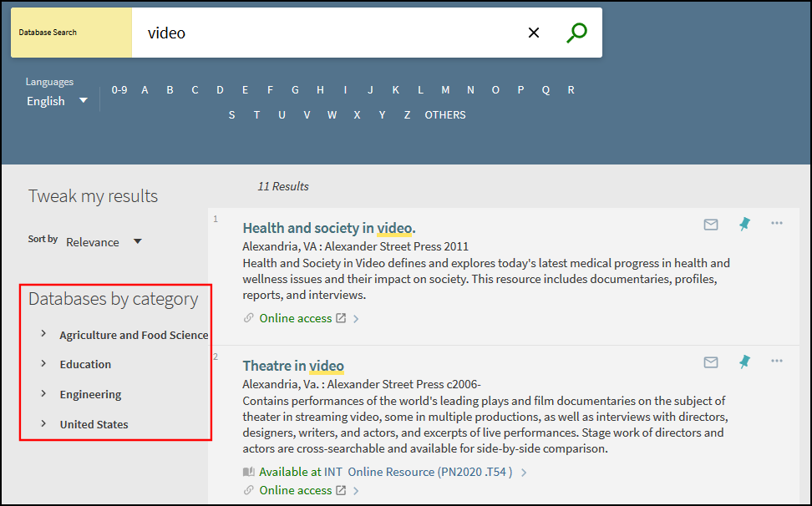Follow Online access link for Theatre in video

[x=295, y=490]
